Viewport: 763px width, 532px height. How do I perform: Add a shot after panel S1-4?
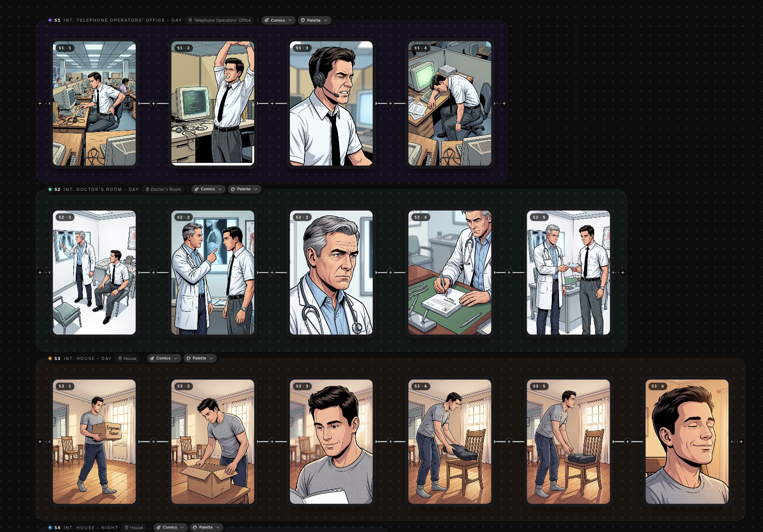(504, 103)
